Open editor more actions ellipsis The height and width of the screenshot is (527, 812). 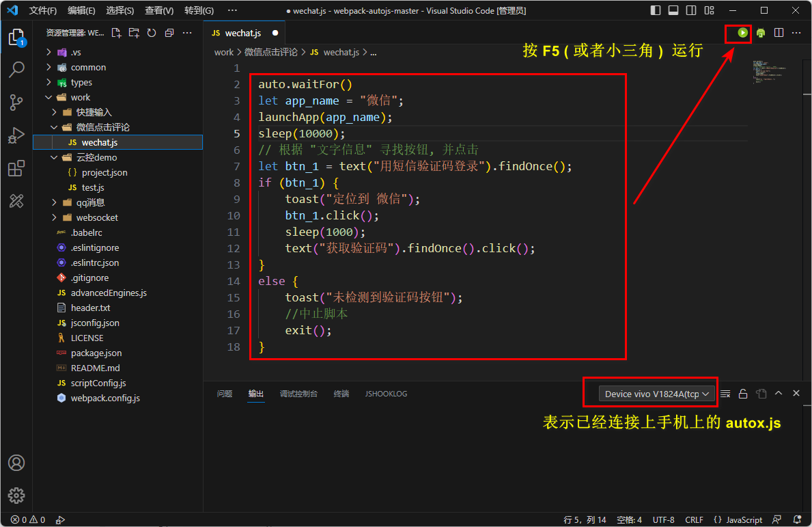point(796,33)
